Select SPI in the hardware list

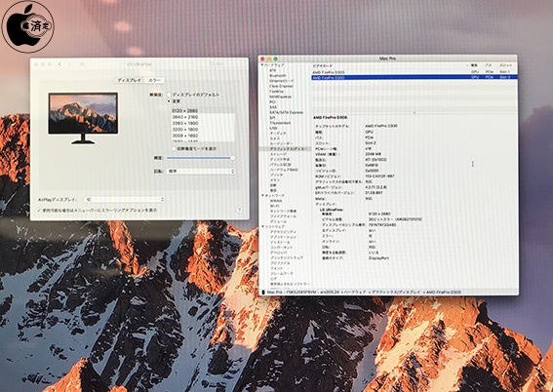click(x=272, y=118)
